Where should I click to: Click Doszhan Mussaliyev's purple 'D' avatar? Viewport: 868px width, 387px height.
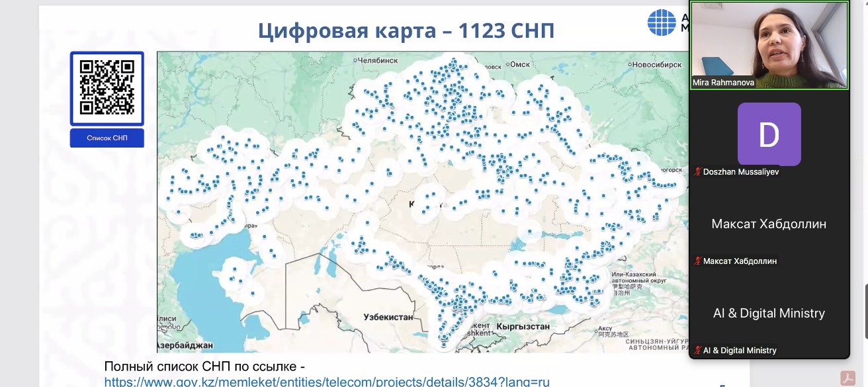pos(768,134)
